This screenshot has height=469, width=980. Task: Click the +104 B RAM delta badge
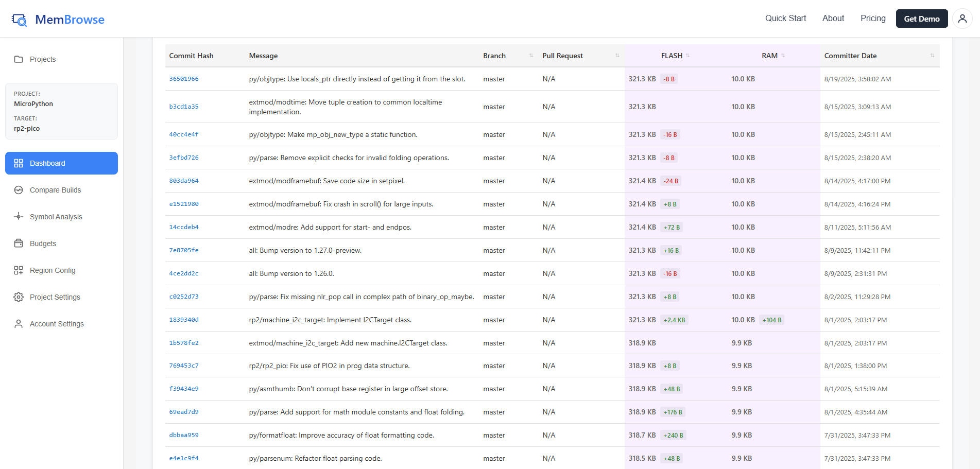tap(772, 320)
